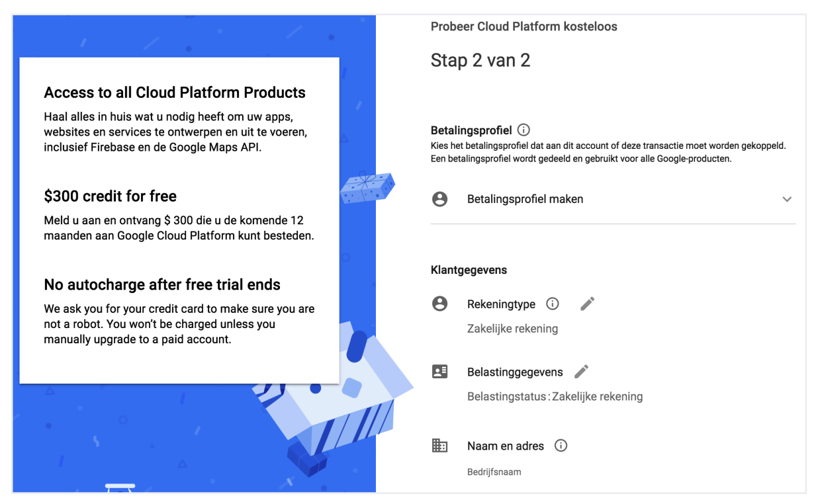This screenshot has height=504, width=822.
Task: Edit Belastinggegevens using the pencil icon
Action: (581, 372)
